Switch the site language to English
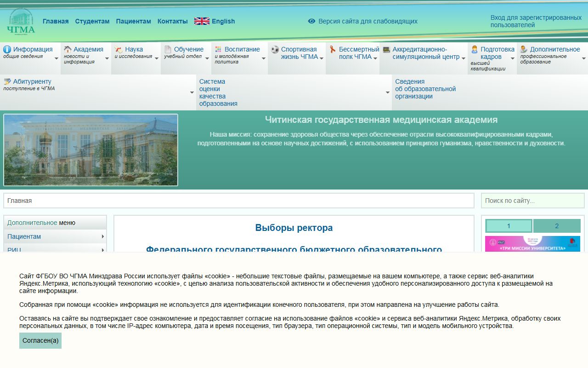This screenshot has height=368, width=588. tap(223, 21)
